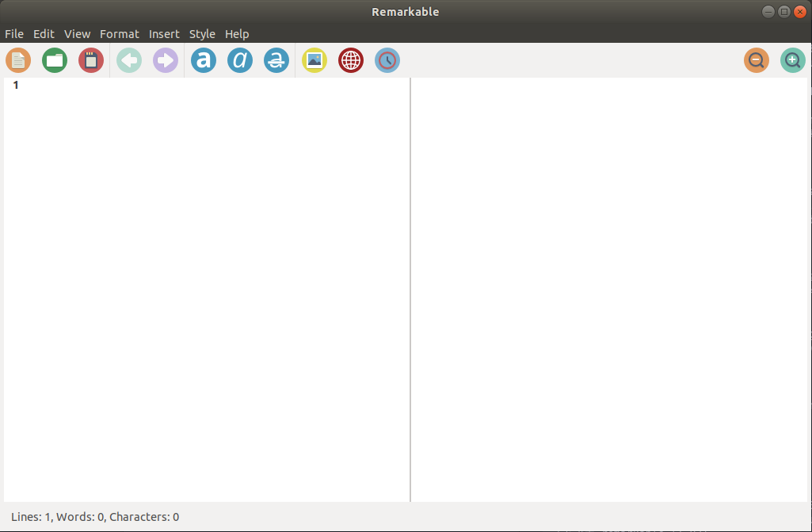Open the Help menu
The image size is (812, 532).
[237, 34]
